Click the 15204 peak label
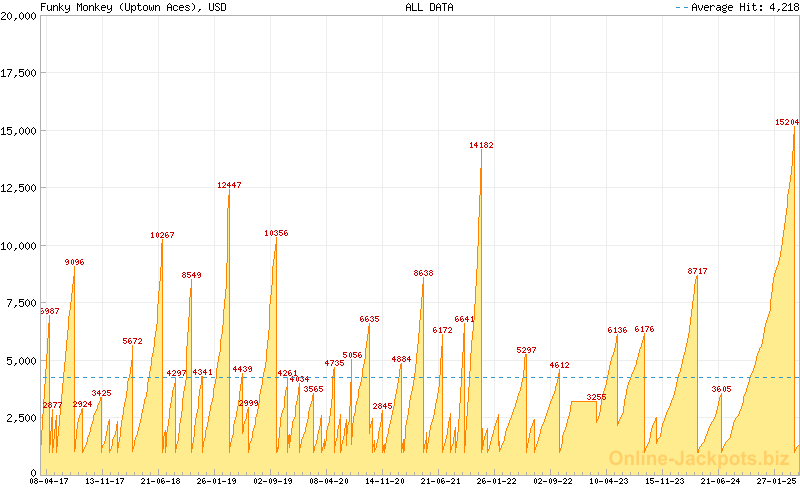The height and width of the screenshot is (490, 800). click(x=787, y=122)
